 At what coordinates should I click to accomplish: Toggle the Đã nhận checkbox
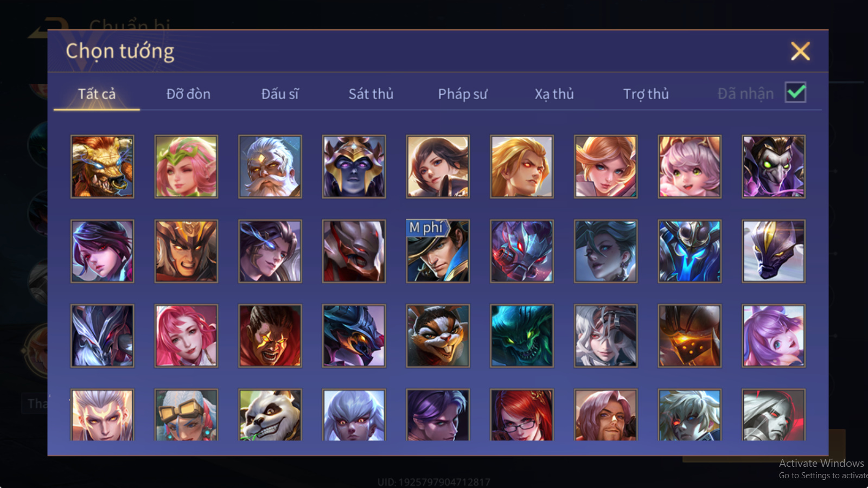pos(796,93)
